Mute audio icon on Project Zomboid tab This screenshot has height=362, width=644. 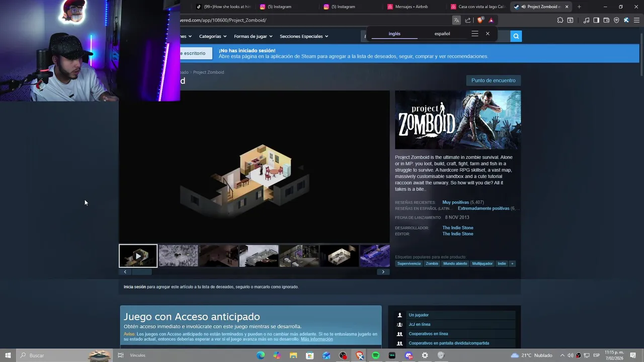[x=523, y=7]
